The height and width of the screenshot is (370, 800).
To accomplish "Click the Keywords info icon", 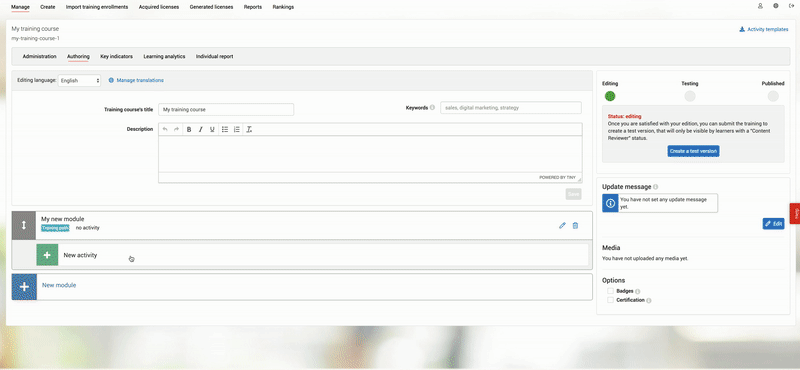I will point(432,108).
